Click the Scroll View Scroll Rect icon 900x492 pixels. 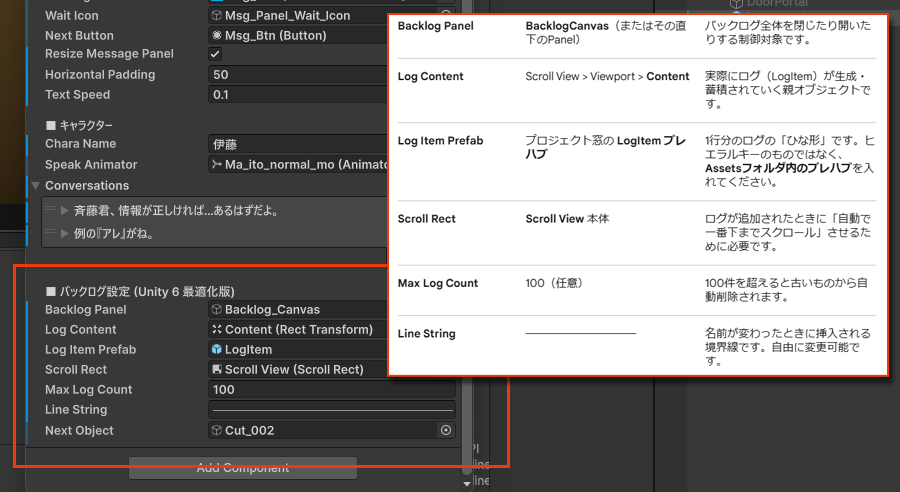click(217, 370)
